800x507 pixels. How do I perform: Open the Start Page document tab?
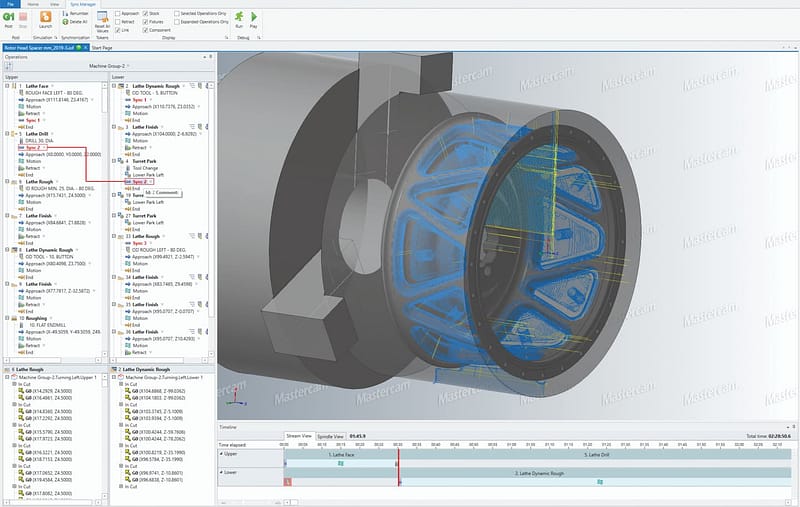click(x=102, y=47)
